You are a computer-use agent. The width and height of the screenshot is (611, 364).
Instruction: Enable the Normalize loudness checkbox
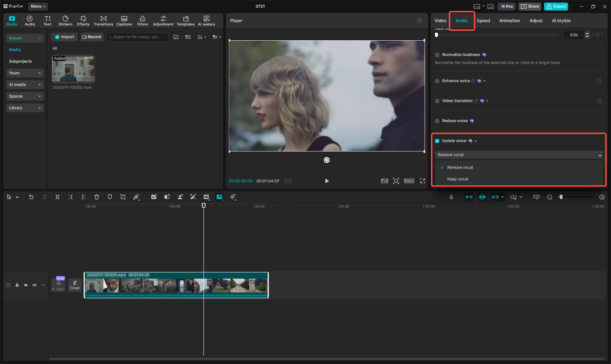(x=437, y=54)
